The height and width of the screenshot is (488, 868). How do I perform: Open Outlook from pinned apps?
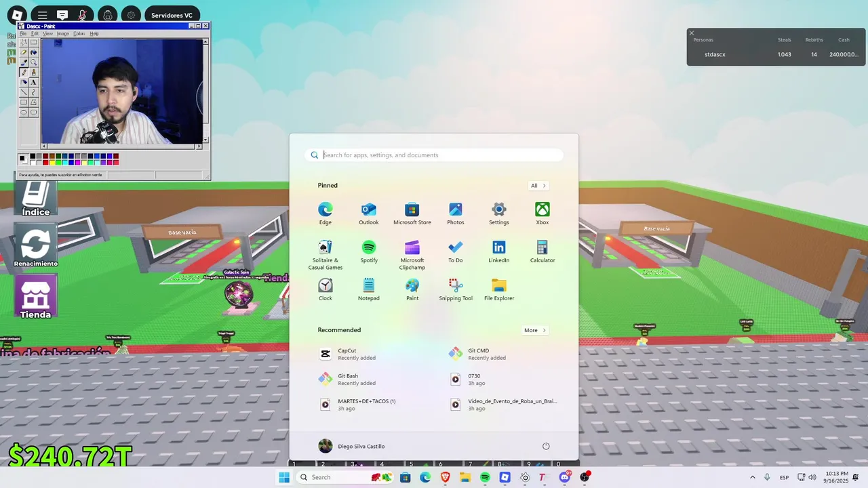click(369, 213)
